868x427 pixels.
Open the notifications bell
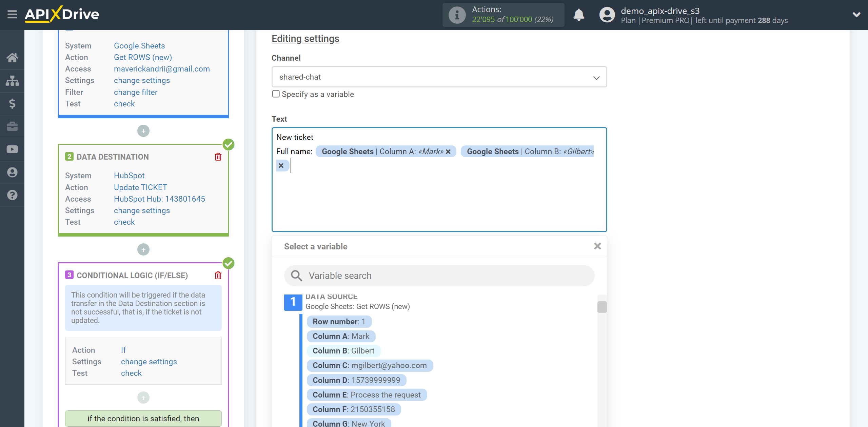[x=579, y=15]
